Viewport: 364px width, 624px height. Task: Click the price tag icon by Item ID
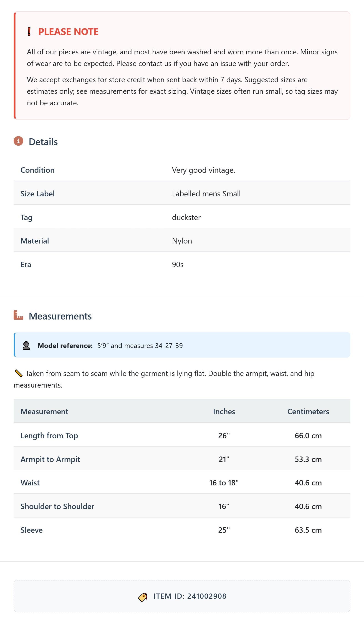point(143,597)
